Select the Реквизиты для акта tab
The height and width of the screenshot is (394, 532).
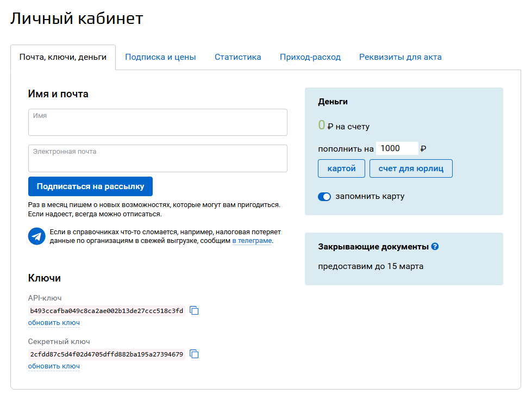(x=400, y=57)
